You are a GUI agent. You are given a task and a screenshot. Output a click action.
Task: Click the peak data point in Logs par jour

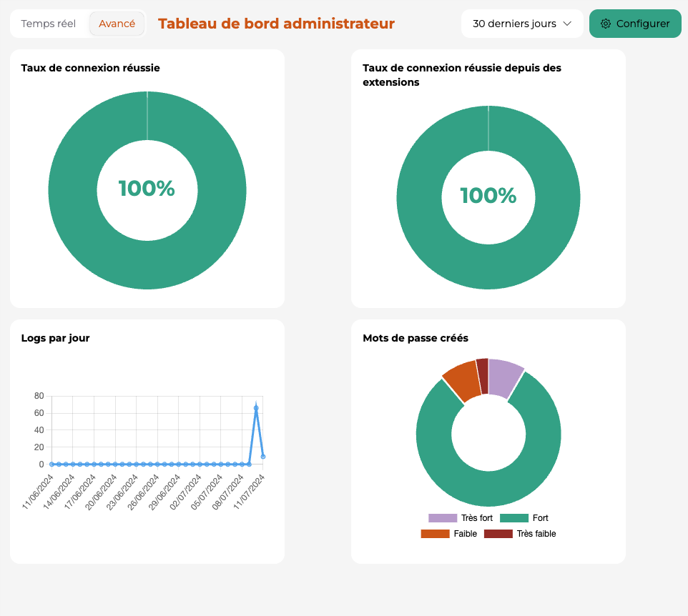coord(257,406)
